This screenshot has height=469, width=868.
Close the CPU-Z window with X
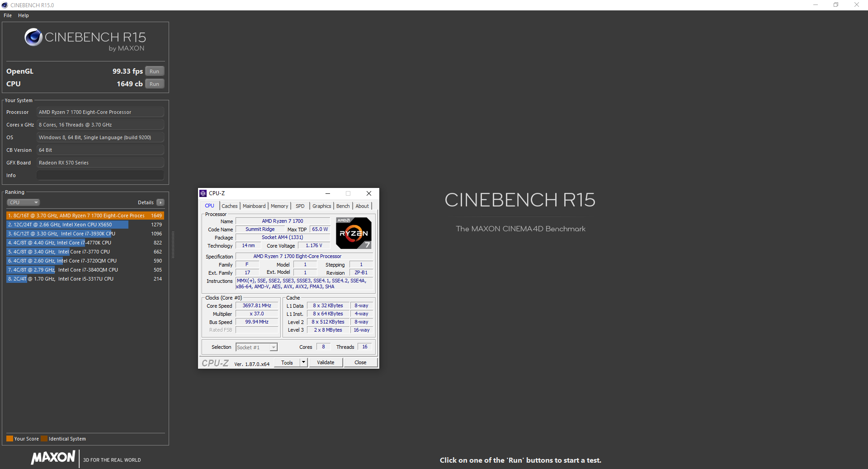pyautogui.click(x=369, y=193)
